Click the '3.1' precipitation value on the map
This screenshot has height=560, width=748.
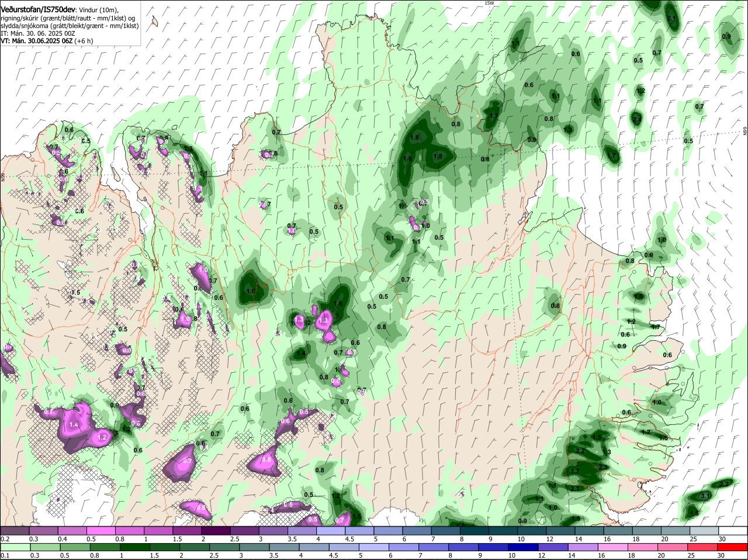click(x=705, y=496)
